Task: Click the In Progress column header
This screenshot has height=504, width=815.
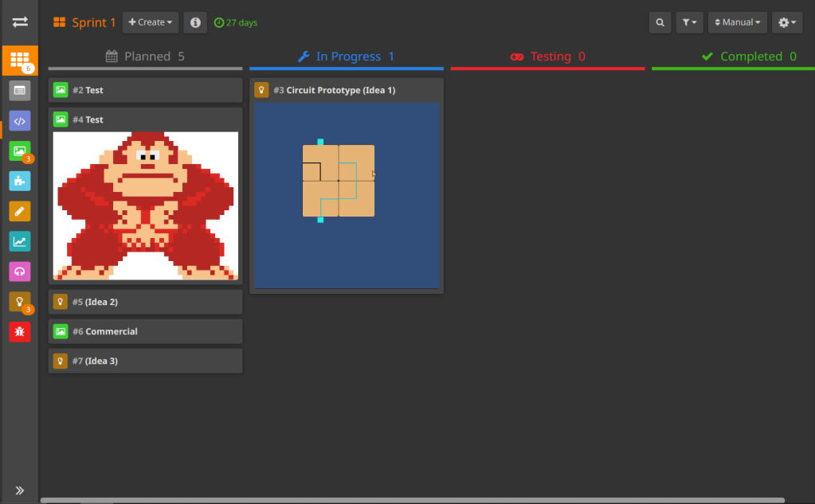Action: click(347, 57)
